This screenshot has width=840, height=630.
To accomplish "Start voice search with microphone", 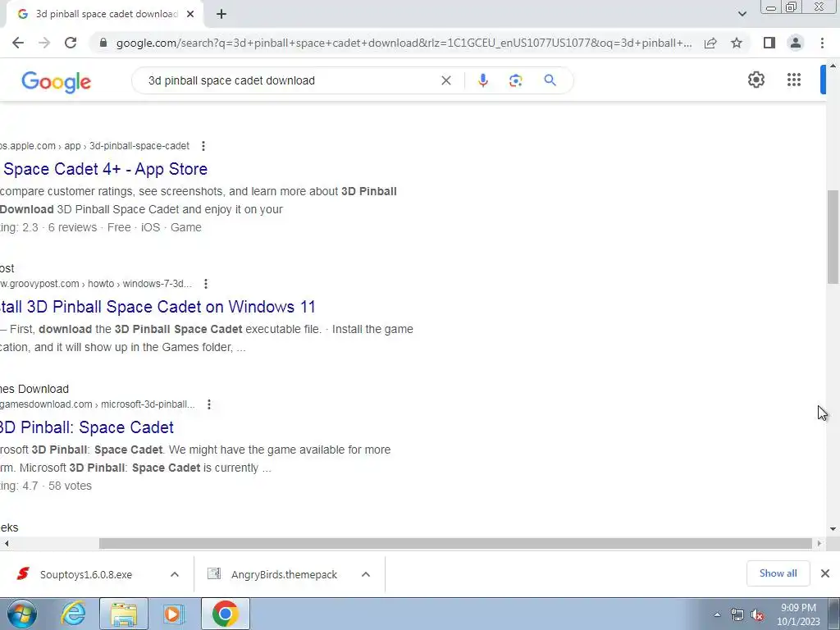I will [482, 80].
